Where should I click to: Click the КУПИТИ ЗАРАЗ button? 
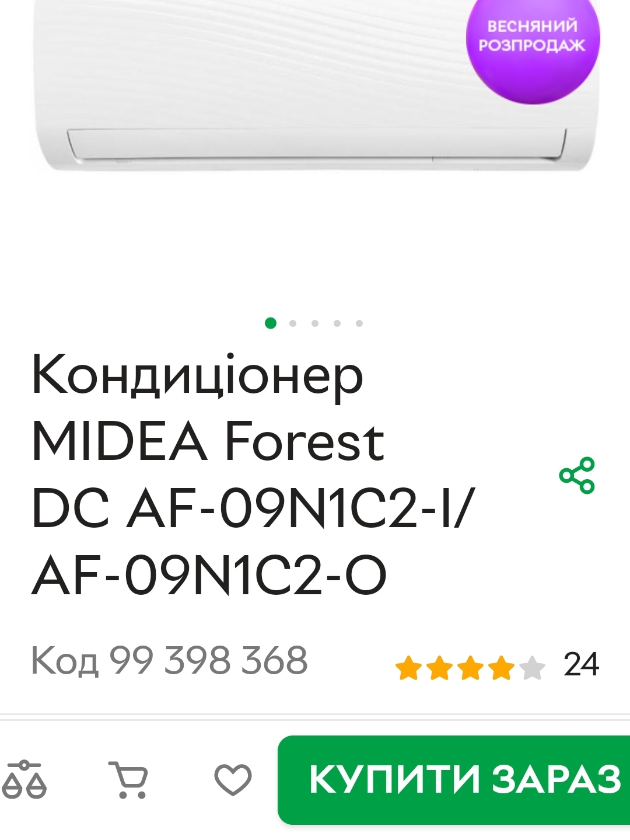click(x=454, y=780)
